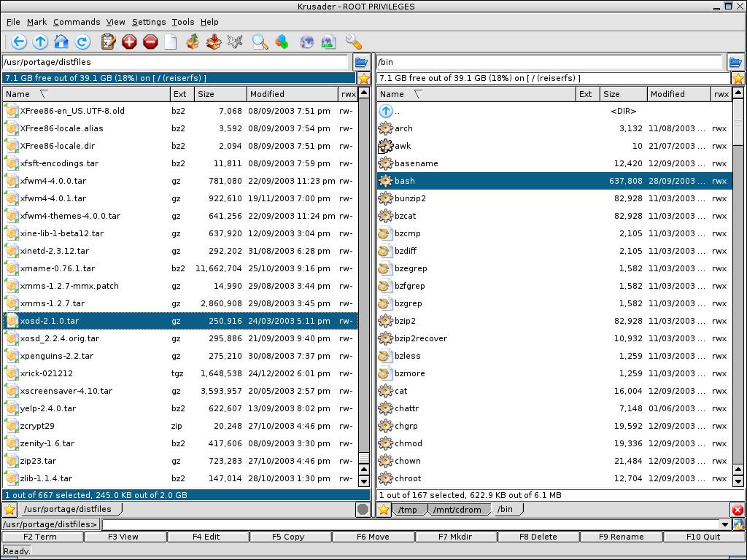Sort the left panel by Size column
The height and width of the screenshot is (560, 747).
(x=220, y=94)
